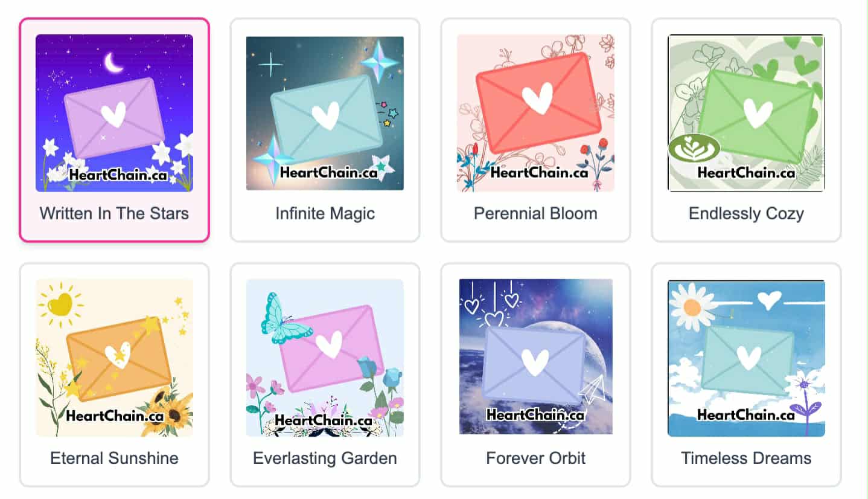Click the periwinkle envelope in Forever Orbit
Image resolution: width=868 pixels, height=499 pixels.
point(534,364)
